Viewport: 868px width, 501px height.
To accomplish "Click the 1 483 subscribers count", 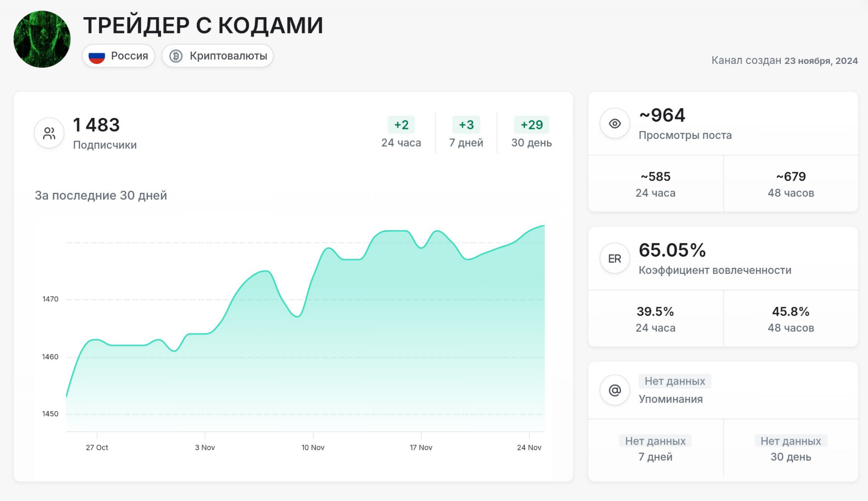I will pyautogui.click(x=97, y=125).
